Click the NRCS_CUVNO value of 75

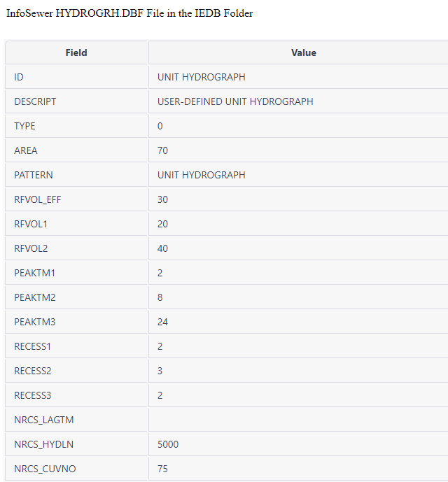pos(163,469)
